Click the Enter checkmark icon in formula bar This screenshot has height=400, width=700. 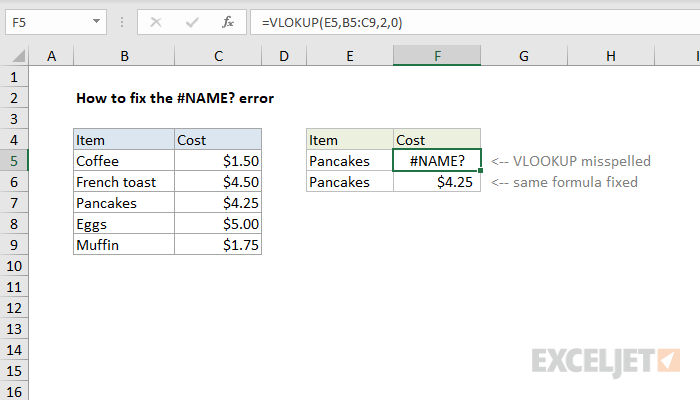point(192,22)
